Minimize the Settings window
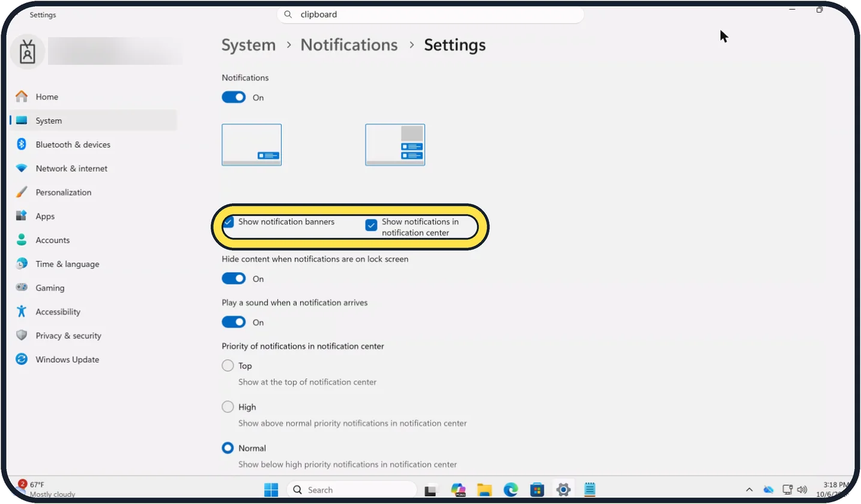Viewport: 861px width, 504px height. [x=792, y=10]
